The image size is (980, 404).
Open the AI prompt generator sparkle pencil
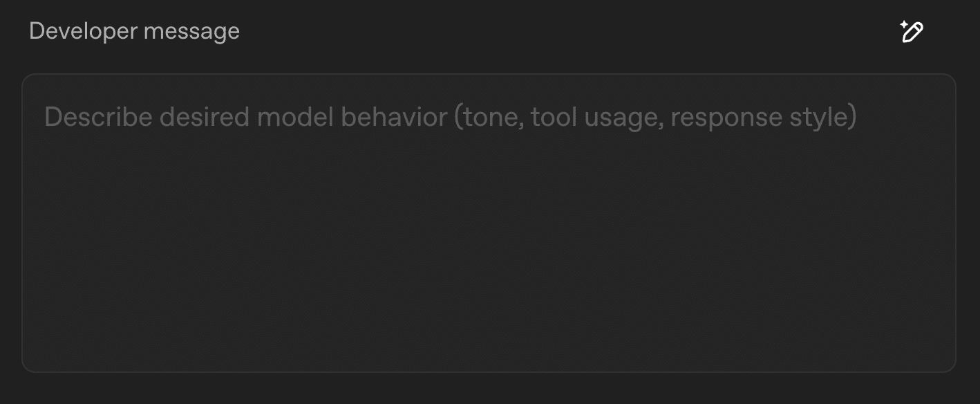pyautogui.click(x=912, y=32)
